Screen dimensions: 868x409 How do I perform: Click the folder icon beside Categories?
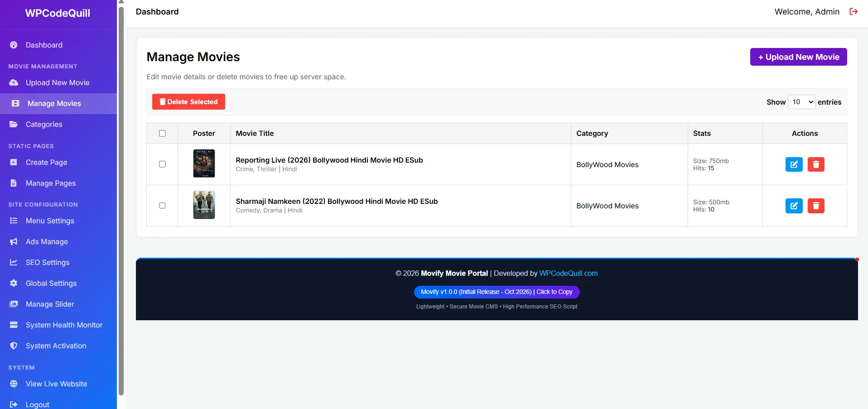tap(14, 124)
